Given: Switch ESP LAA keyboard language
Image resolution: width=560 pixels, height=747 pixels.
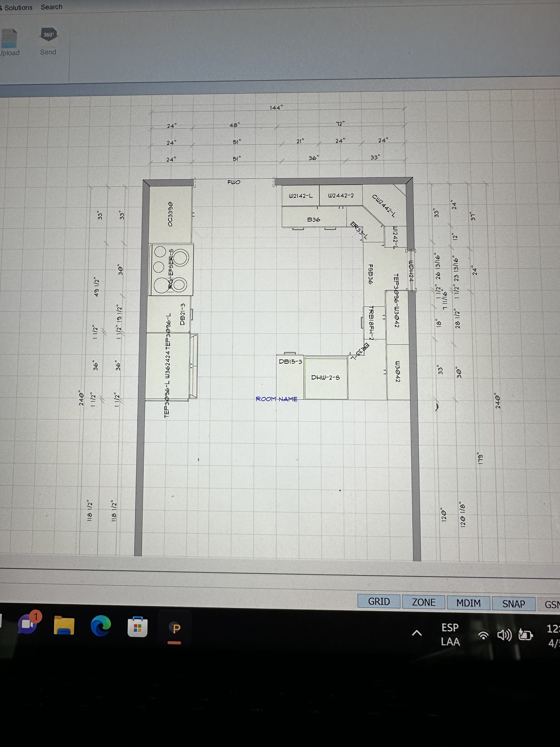Looking at the screenshot, I should pyautogui.click(x=450, y=635).
